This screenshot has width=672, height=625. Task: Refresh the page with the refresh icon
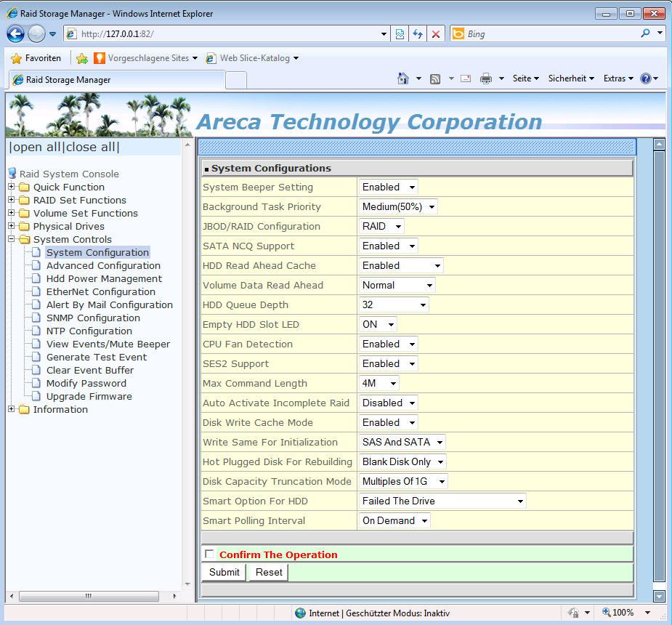pos(418,34)
